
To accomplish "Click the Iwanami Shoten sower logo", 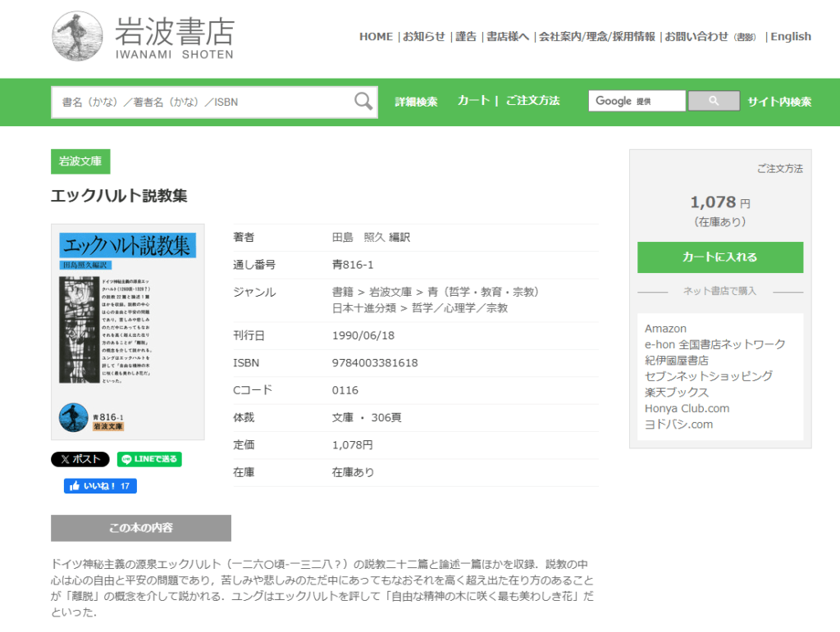I will coord(78,37).
